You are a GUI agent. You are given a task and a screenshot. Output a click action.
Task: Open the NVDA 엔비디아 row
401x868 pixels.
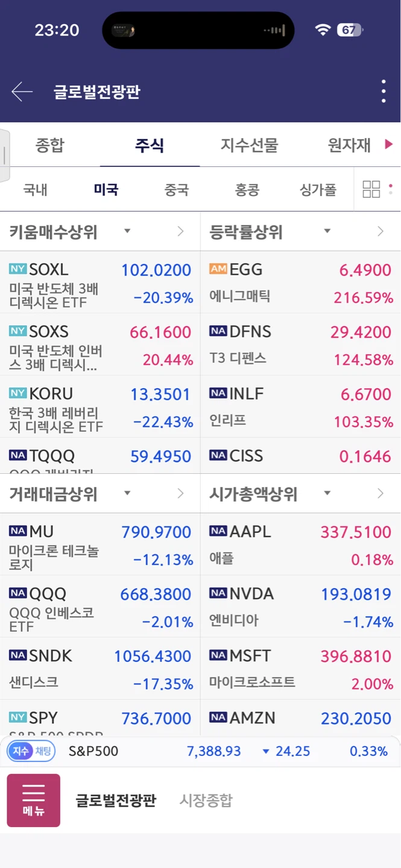pos(300,606)
